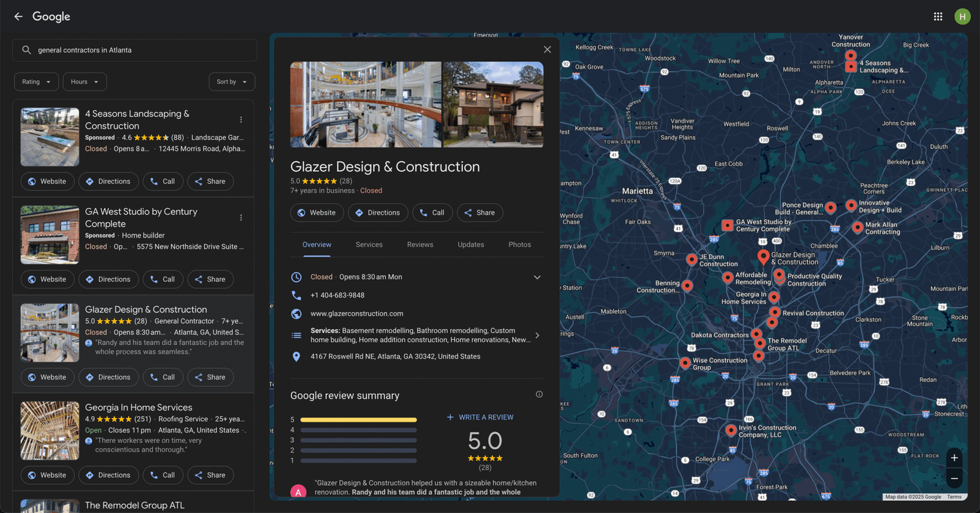The height and width of the screenshot is (513, 980).
Task: Expand the opening hours chevron
Action: click(x=537, y=277)
